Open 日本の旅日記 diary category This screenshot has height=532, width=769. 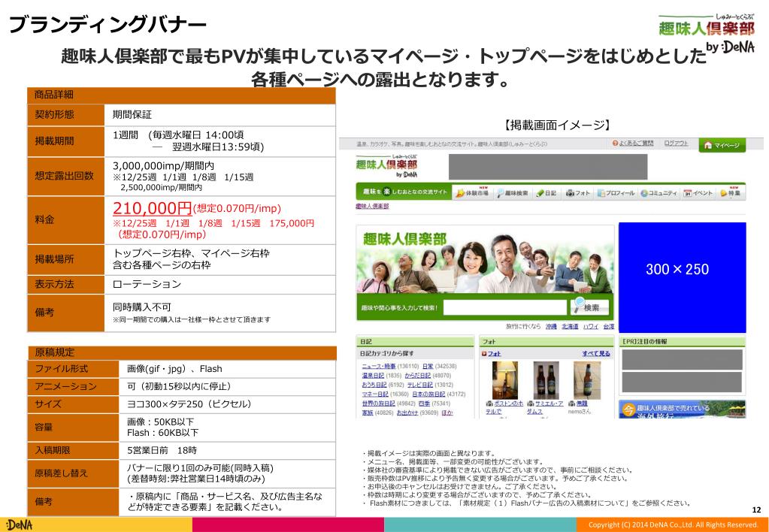pyautogui.click(x=428, y=394)
